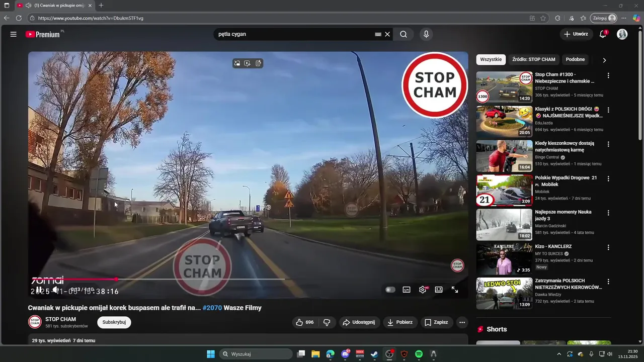Open browser settings and more menu
Screen dimensions: 644x362
(x=624, y=18)
